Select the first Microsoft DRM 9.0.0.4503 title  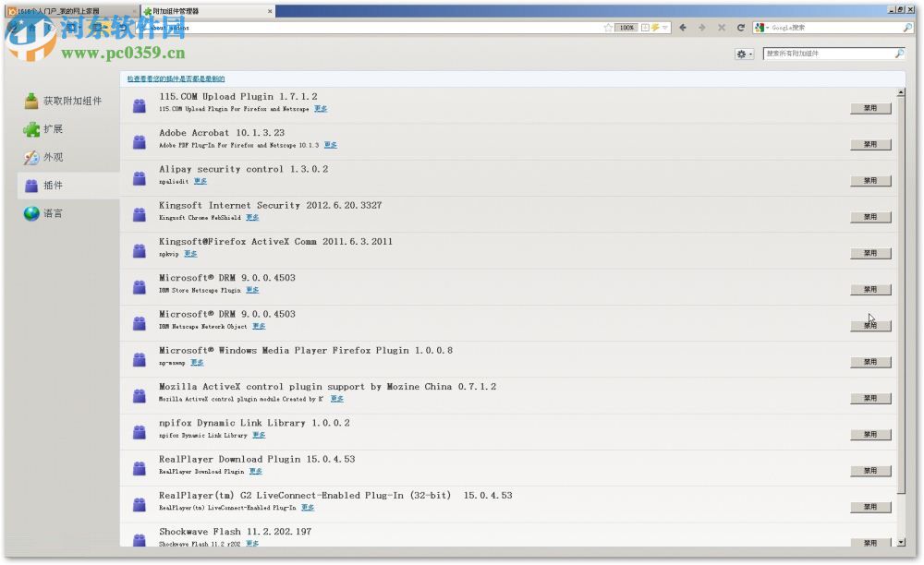coord(227,278)
